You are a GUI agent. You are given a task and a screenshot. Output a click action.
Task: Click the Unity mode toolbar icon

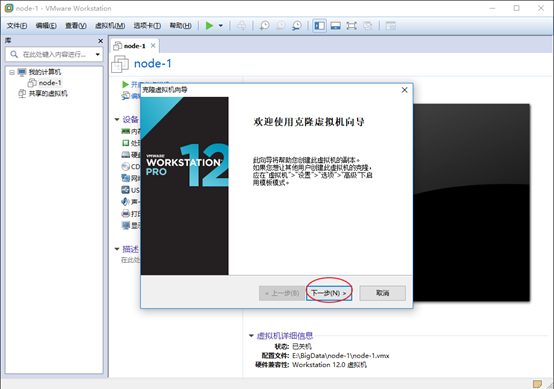(x=368, y=25)
